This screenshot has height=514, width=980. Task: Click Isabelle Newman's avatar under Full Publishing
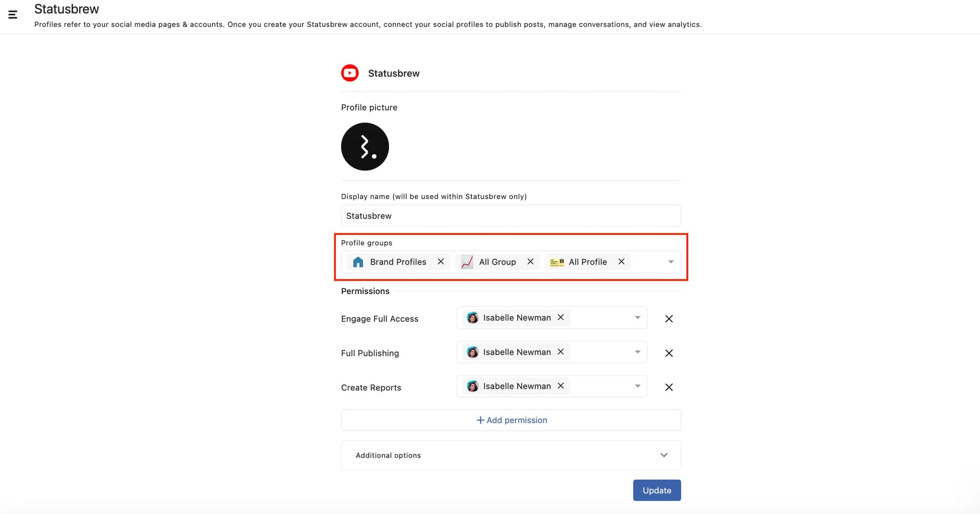click(472, 352)
